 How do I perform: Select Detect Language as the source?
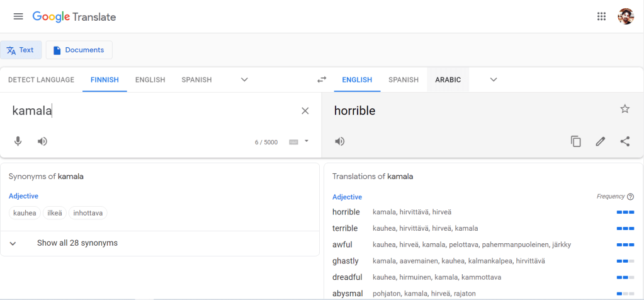[41, 80]
